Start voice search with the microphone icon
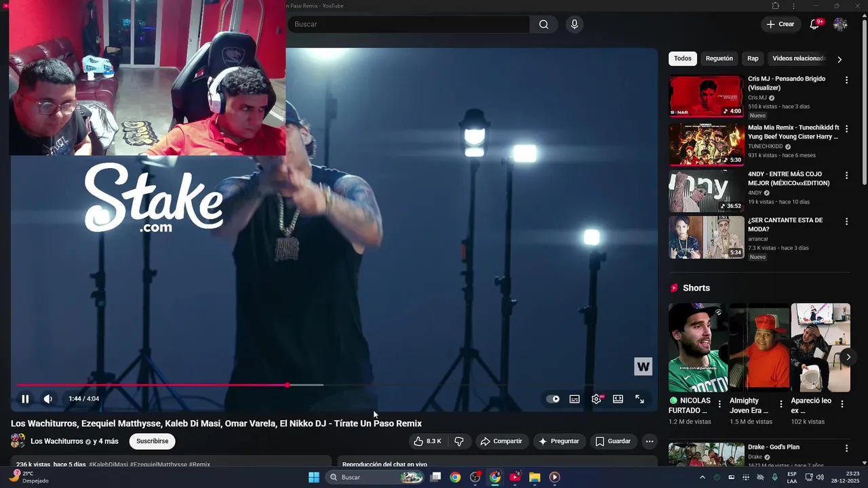 click(x=574, y=24)
